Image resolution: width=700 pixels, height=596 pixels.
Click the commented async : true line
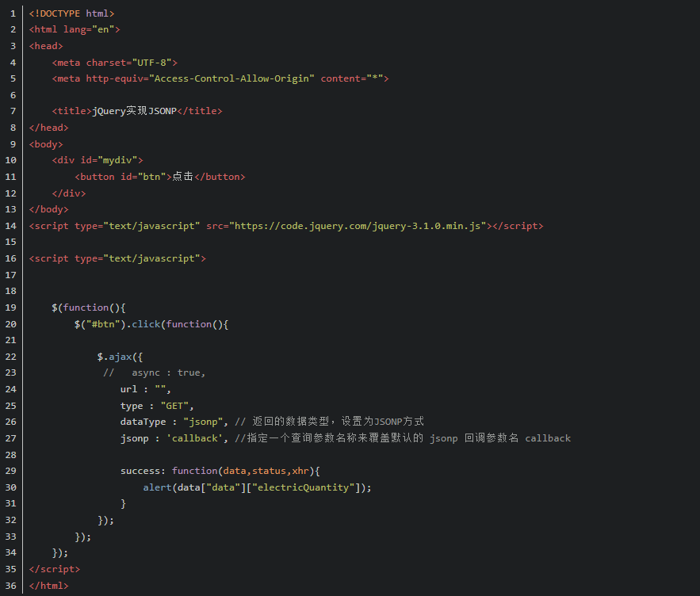(x=155, y=372)
